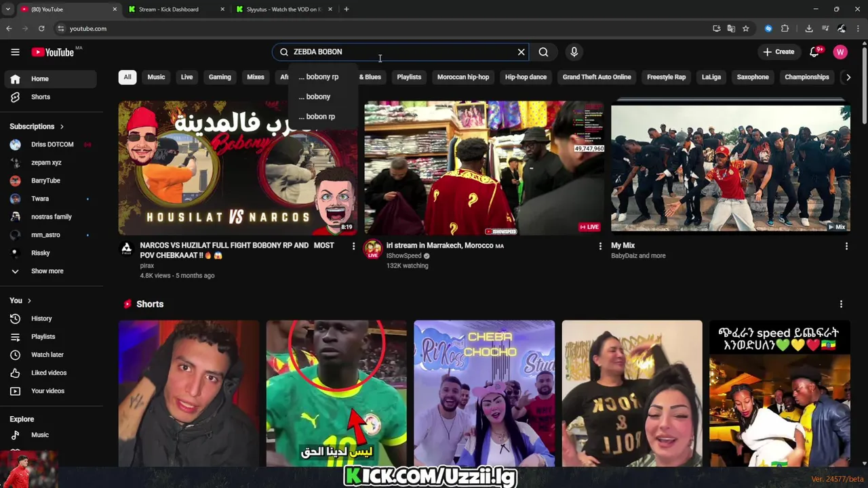Open the nostras family subscription
The height and width of the screenshot is (488, 868).
click(52, 217)
